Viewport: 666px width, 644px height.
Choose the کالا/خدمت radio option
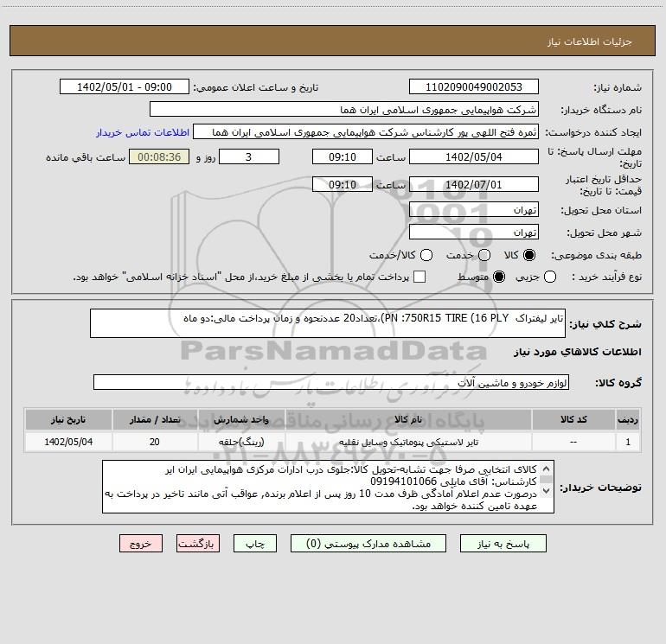pyautogui.click(x=426, y=255)
